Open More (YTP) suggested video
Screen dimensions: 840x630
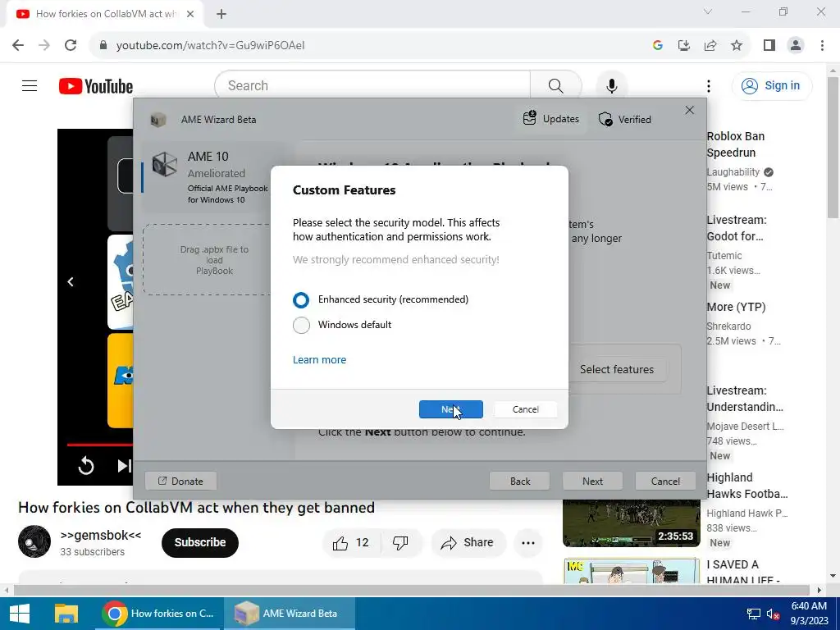(736, 307)
